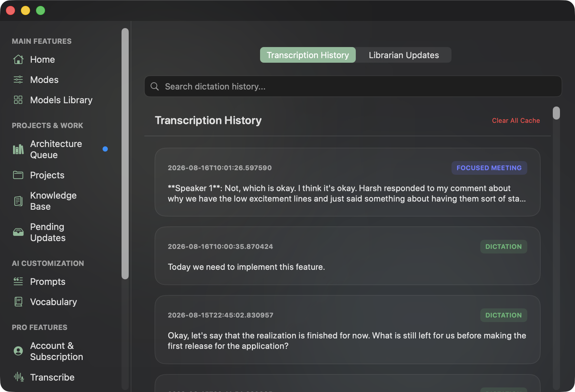The width and height of the screenshot is (575, 392).
Task: Click the history list scrollbar thumb
Action: 556,113
